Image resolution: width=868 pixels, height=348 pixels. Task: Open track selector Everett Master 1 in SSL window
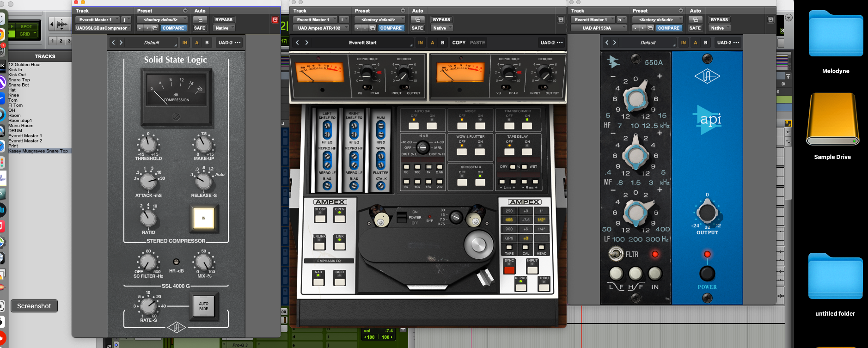coord(97,19)
